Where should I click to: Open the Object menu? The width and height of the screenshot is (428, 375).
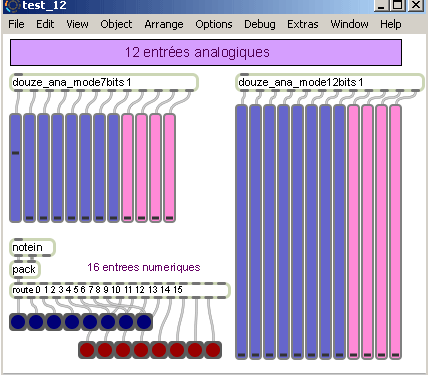click(x=116, y=24)
